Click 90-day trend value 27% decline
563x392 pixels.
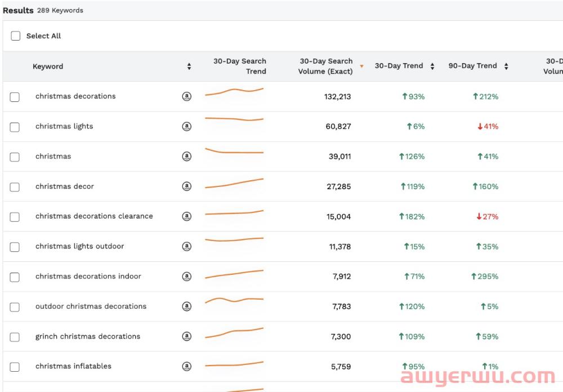click(x=487, y=217)
